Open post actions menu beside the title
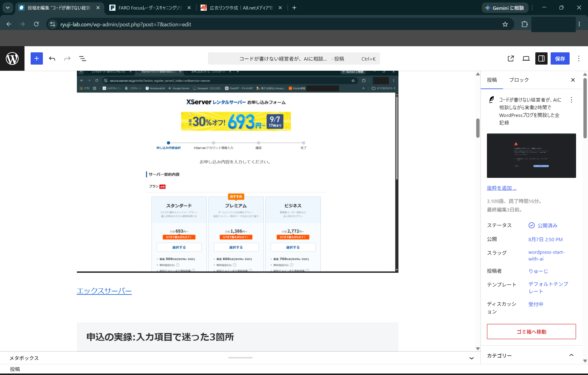This screenshot has height=375, width=588. [x=571, y=100]
